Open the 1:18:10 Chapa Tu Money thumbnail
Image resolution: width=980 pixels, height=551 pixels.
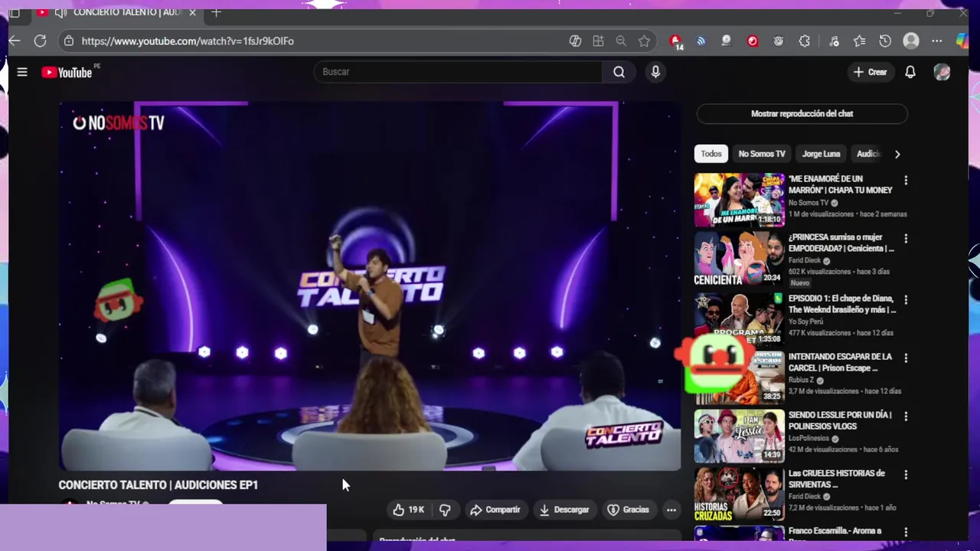pyautogui.click(x=739, y=201)
